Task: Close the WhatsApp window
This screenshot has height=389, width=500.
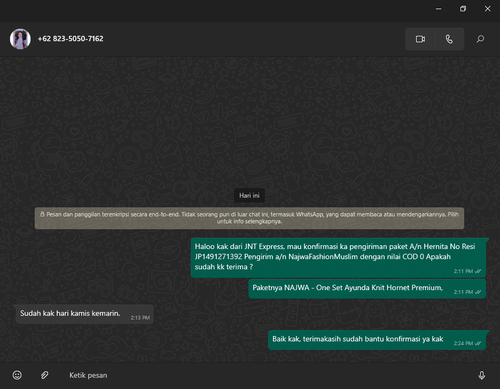Action: click(x=487, y=9)
